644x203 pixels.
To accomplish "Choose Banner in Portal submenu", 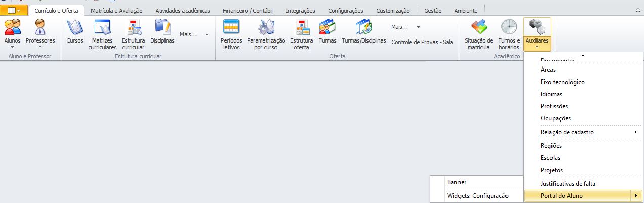I will click(476, 182).
